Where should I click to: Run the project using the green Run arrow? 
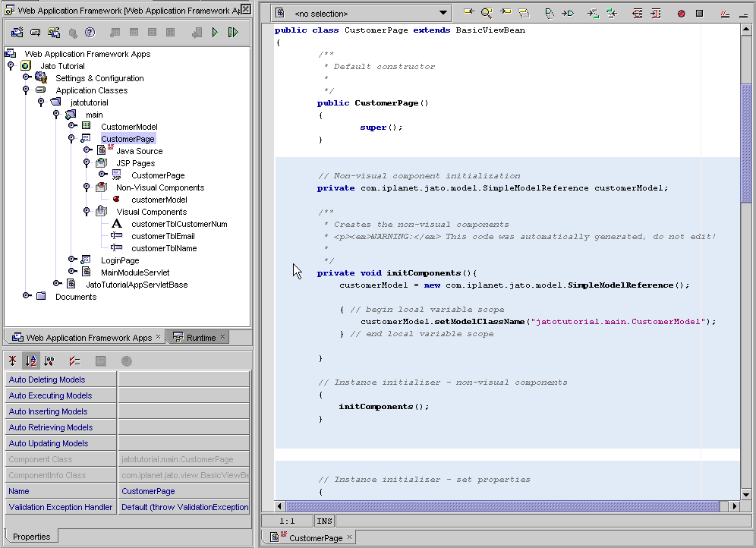click(216, 31)
